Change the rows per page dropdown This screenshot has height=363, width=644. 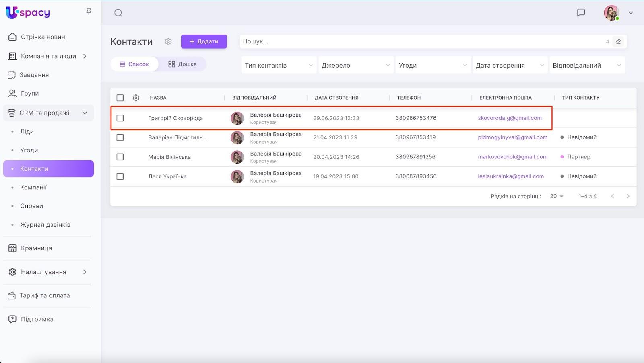point(557,196)
